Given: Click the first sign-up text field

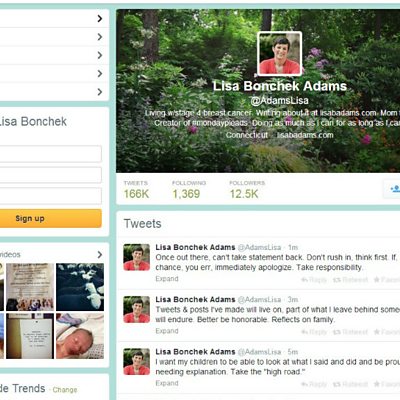Looking at the screenshot, I should [x=51, y=154].
